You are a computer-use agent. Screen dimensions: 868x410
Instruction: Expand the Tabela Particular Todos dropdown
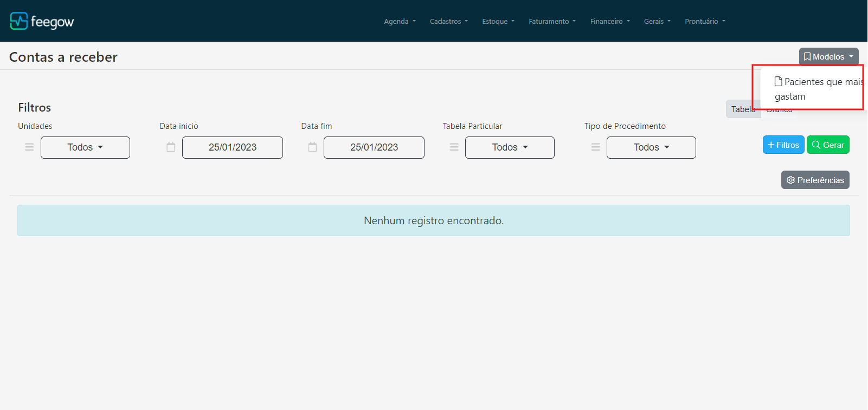(x=510, y=147)
